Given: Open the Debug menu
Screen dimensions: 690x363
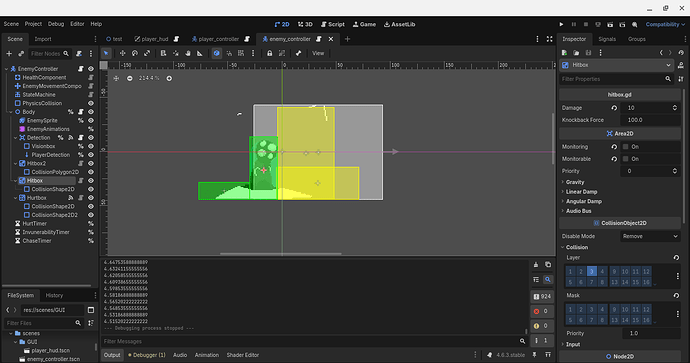Looking at the screenshot, I should point(56,24).
